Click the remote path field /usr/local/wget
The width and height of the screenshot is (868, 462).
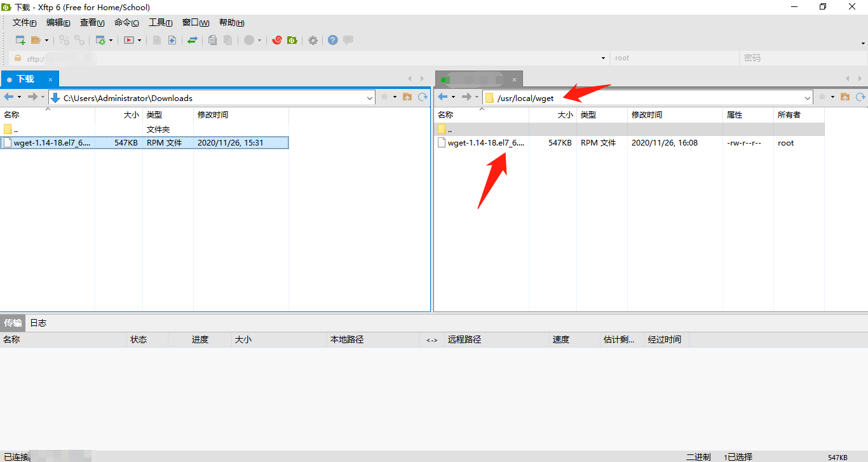(648, 98)
